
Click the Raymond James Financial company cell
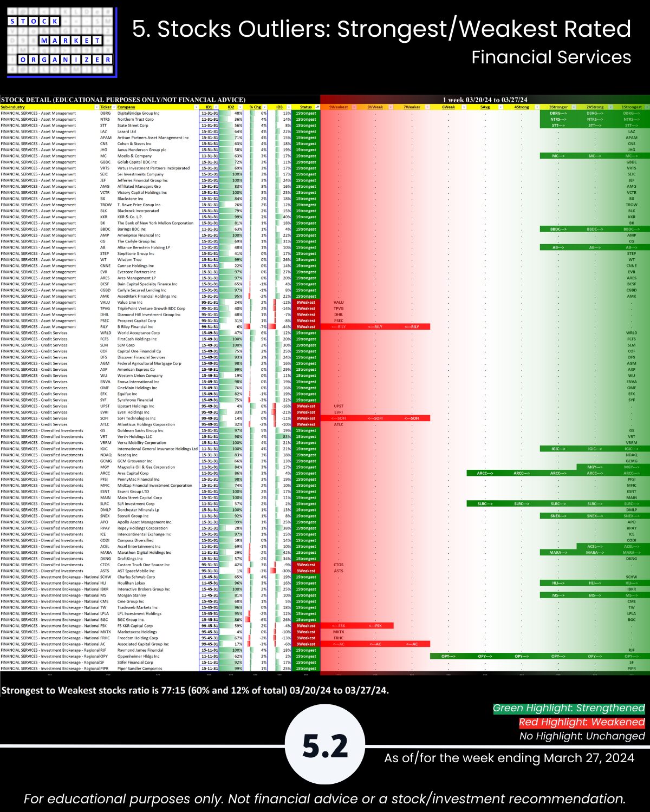pyautogui.click(x=158, y=650)
